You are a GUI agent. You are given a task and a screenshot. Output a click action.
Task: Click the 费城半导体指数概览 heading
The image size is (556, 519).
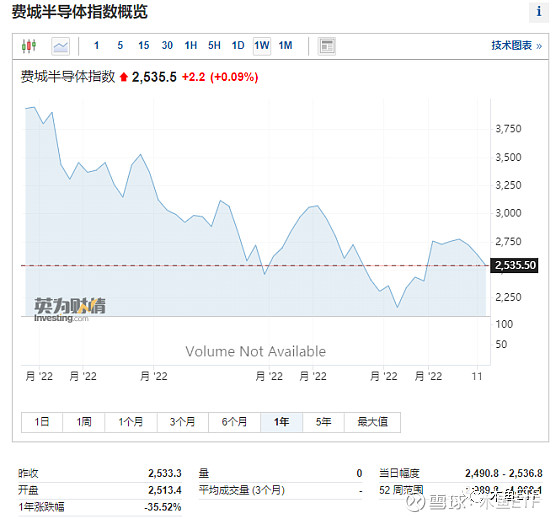pos(80,12)
